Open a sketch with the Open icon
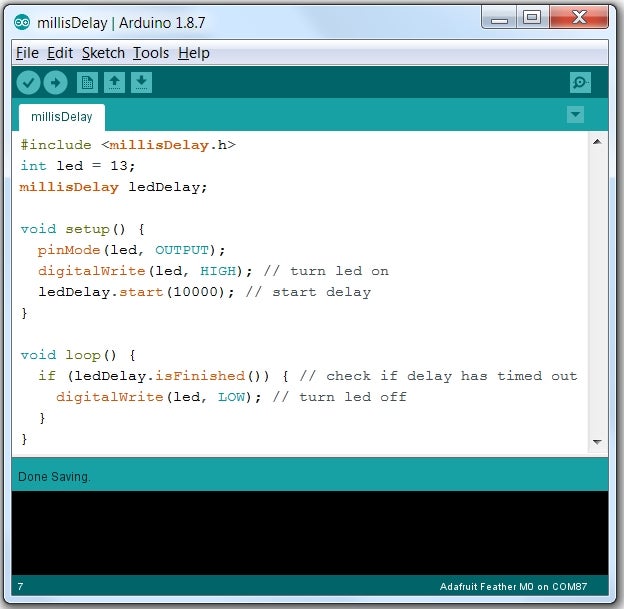Image resolution: width=624 pixels, height=609 pixels. coord(114,83)
